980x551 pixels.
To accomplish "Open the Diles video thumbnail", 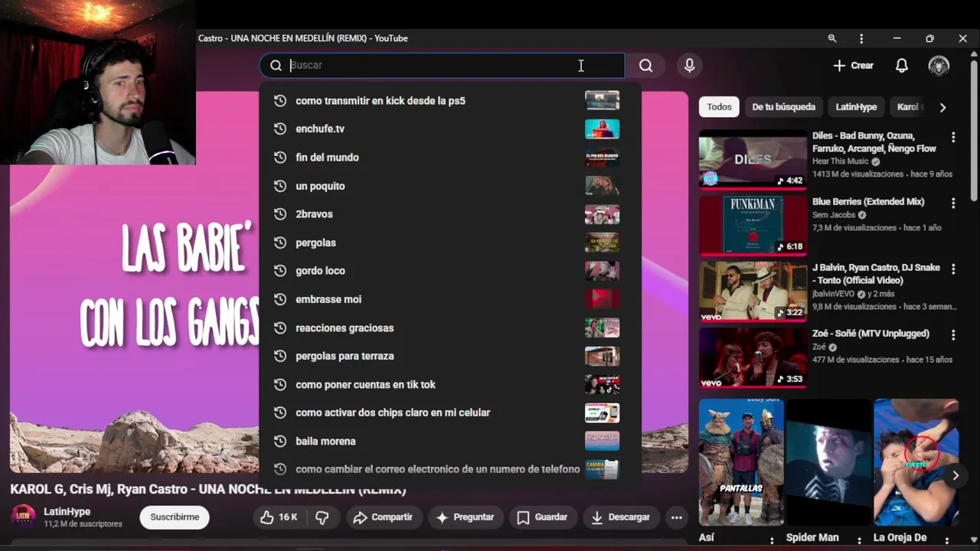I will pyautogui.click(x=753, y=159).
